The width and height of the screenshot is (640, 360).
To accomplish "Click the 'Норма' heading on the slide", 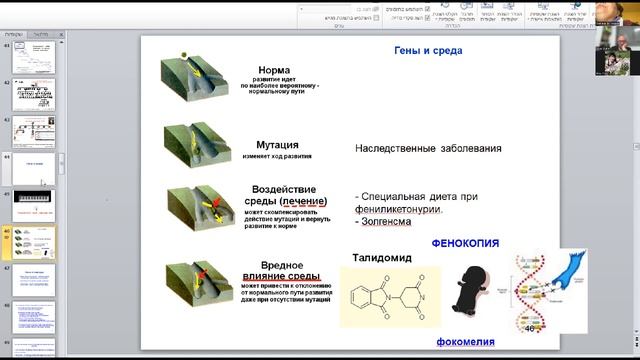I will 274,70.
